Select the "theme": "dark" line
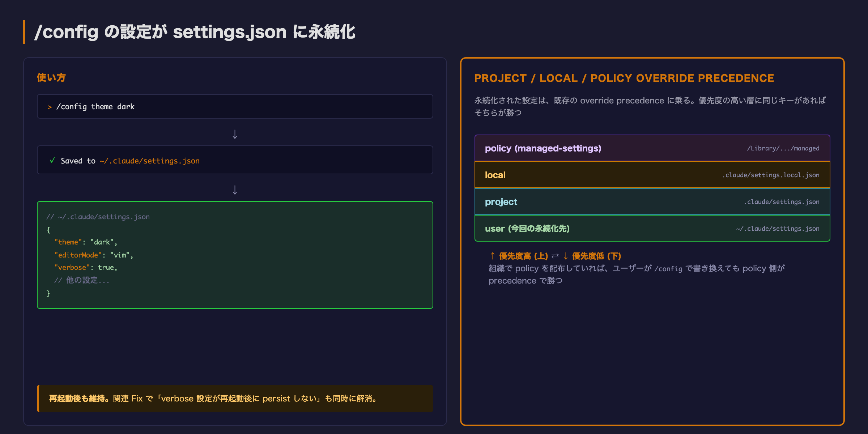 coord(86,242)
